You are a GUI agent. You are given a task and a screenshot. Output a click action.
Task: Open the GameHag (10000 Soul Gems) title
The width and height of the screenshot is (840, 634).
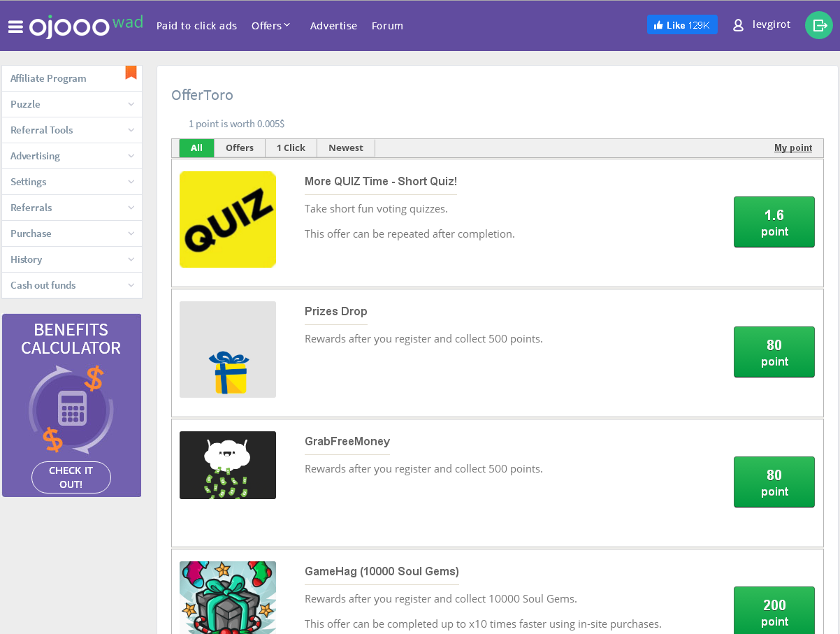tap(382, 571)
